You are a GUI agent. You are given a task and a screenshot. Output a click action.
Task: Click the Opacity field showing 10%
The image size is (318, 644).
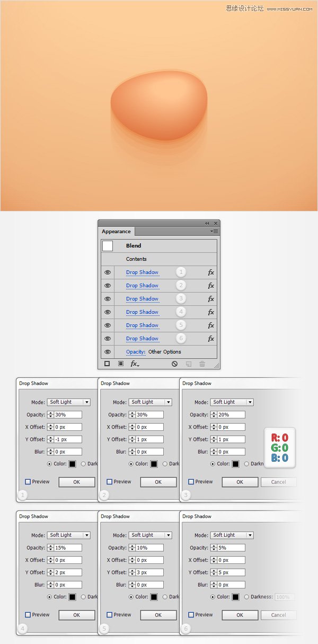(149, 548)
